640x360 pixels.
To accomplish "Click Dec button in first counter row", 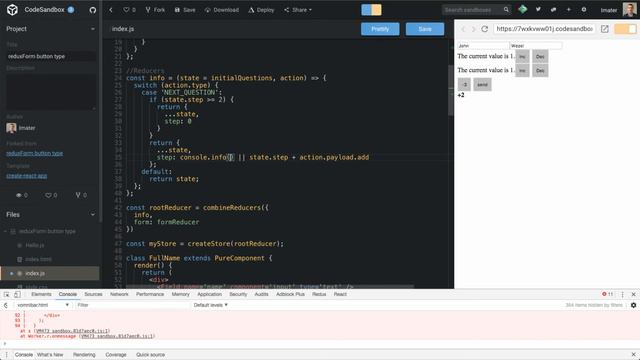I will click(x=540, y=57).
